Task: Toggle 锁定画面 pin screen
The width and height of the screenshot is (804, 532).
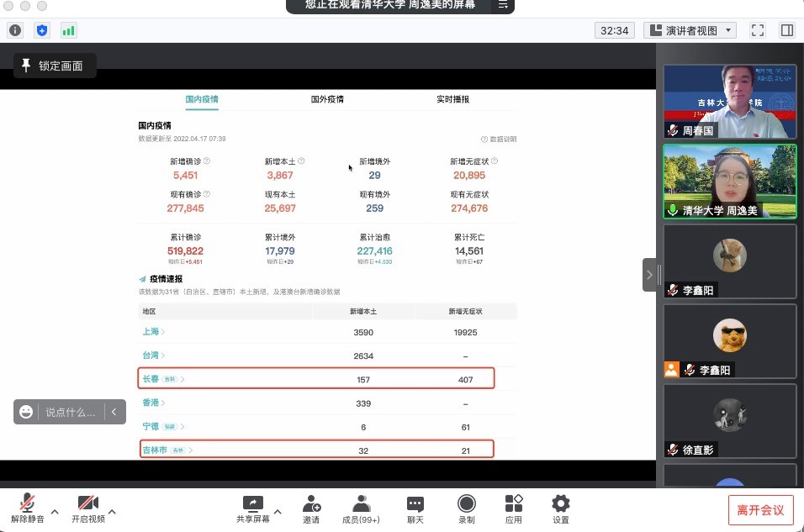Action: (x=54, y=66)
